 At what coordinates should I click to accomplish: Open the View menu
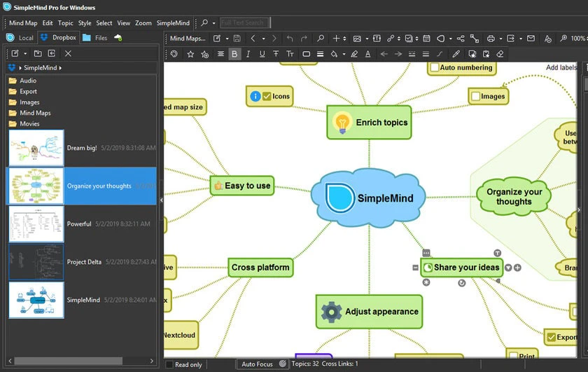point(123,23)
